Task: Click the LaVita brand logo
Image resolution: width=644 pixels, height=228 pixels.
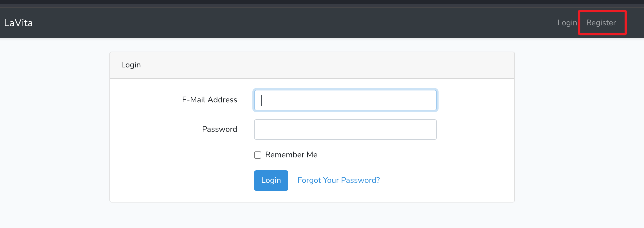Action: pyautogui.click(x=18, y=23)
